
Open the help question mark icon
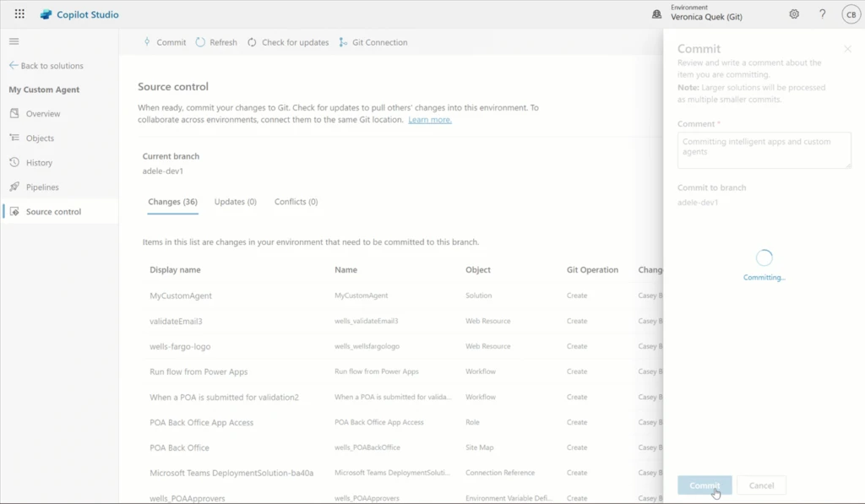coord(822,14)
